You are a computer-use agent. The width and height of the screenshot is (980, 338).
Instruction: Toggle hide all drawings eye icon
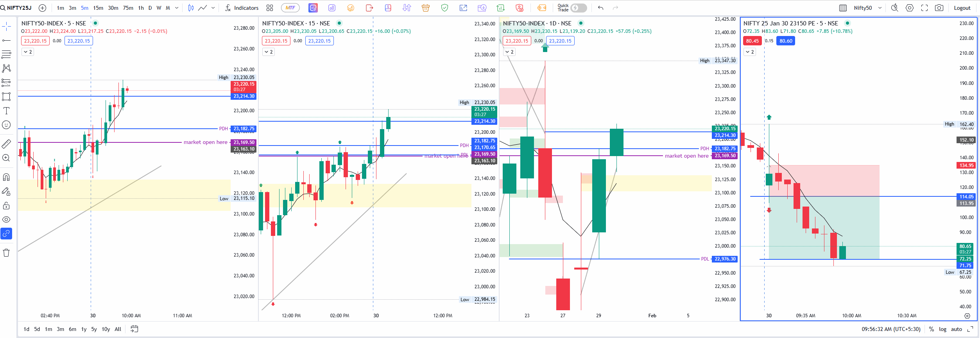point(6,219)
